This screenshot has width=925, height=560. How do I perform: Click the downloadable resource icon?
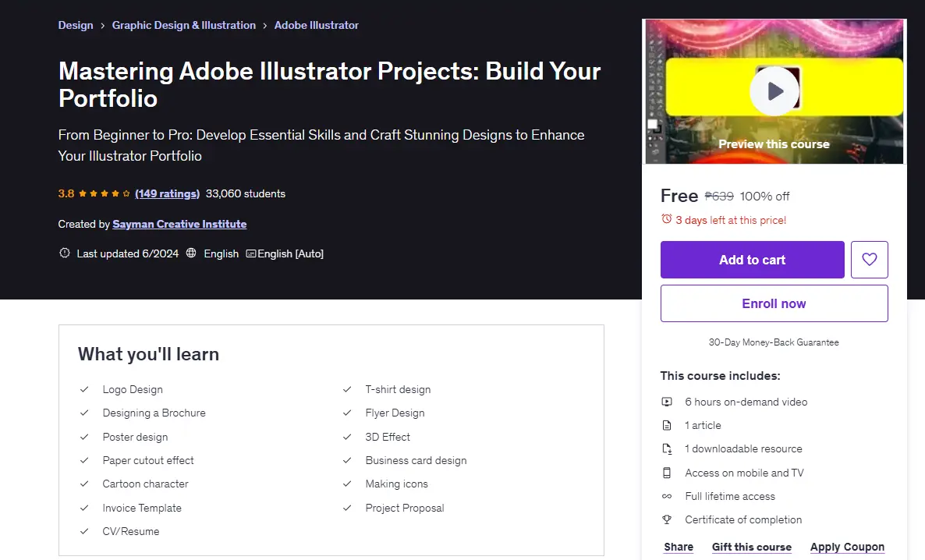(x=667, y=449)
